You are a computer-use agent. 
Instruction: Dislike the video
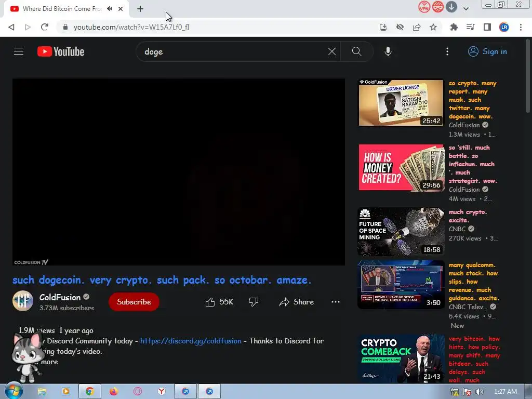(x=254, y=302)
